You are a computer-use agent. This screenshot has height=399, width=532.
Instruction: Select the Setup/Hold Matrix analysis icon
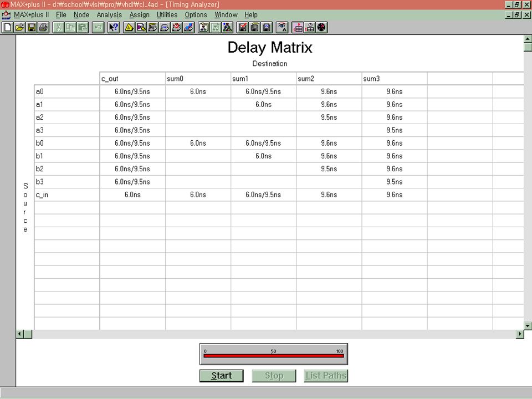coord(309,28)
